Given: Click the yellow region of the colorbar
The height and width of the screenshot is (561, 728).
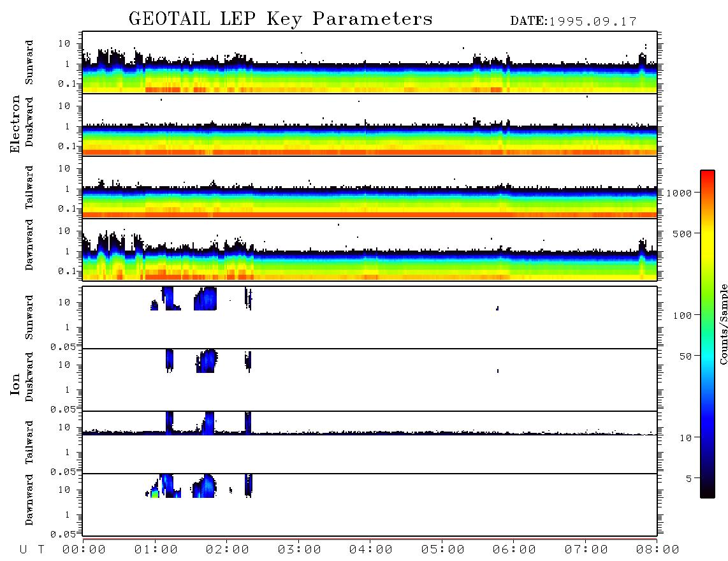Looking at the screenshot, I should [x=708, y=242].
